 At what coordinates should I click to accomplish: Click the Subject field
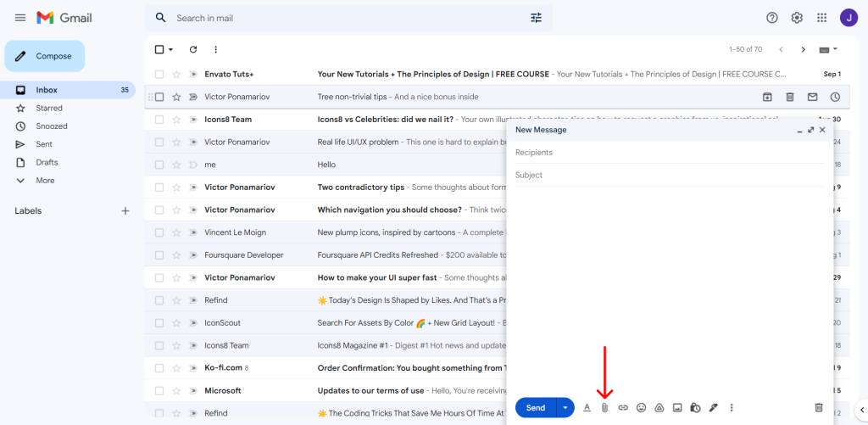670,175
